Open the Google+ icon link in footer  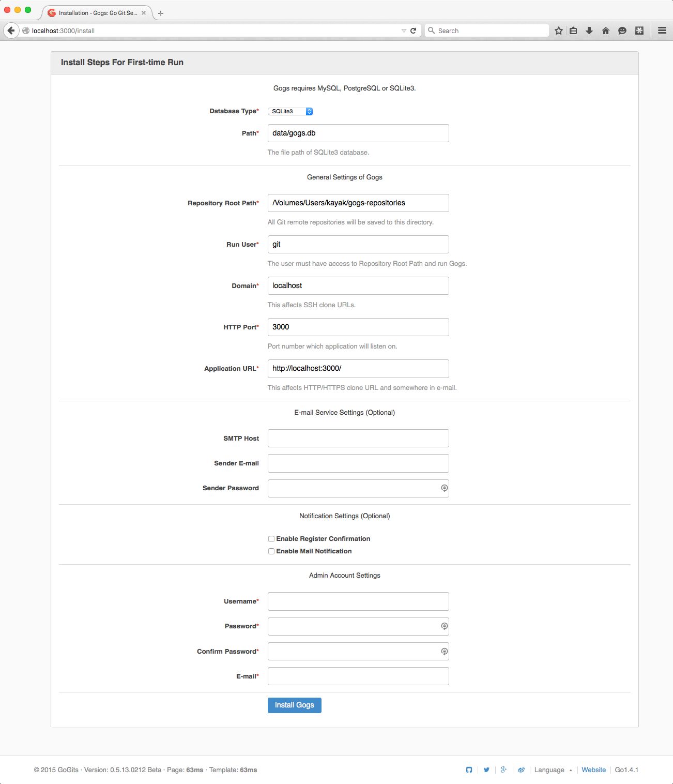click(x=503, y=770)
